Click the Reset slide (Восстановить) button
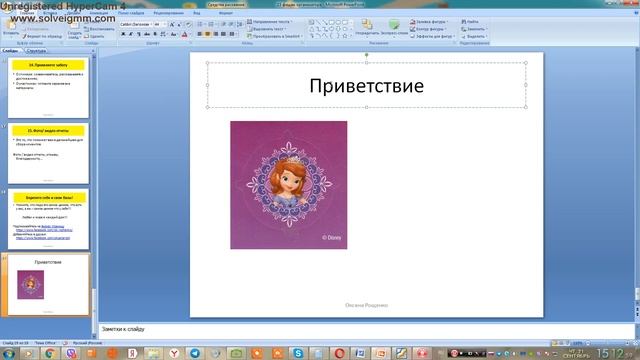640x360 pixels. pyautogui.click(x=99, y=29)
